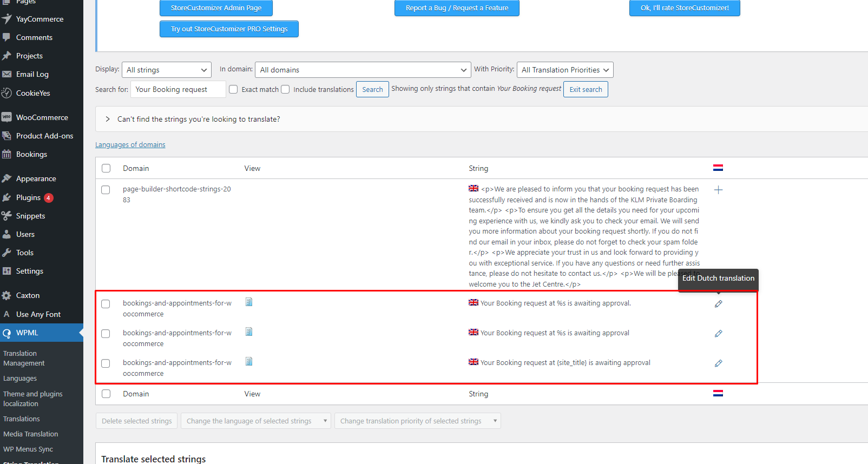868x464 pixels.
Task: Click the Tools wrench icon
Action: coord(6,253)
